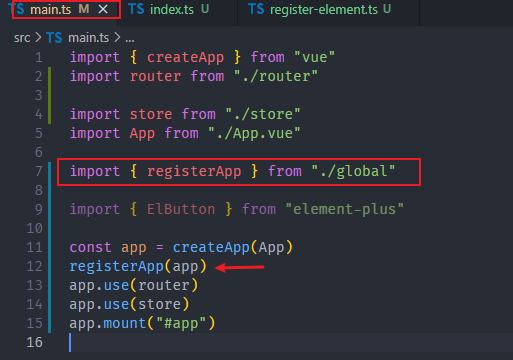Click the "element-plus" import string
The image size is (513, 360).
[345, 209]
